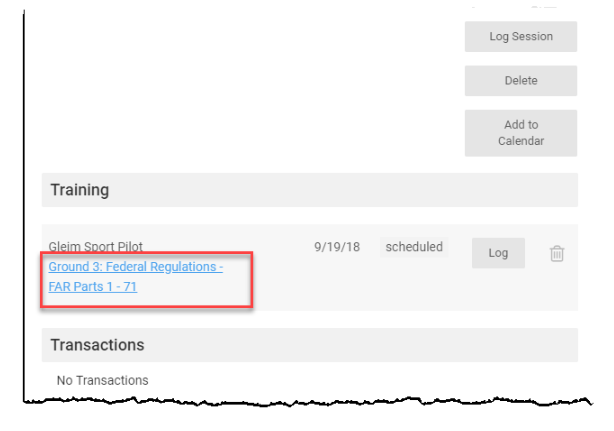Open Ground 3: Federal Regulations link
The height and width of the screenshot is (431, 614).
click(135, 267)
